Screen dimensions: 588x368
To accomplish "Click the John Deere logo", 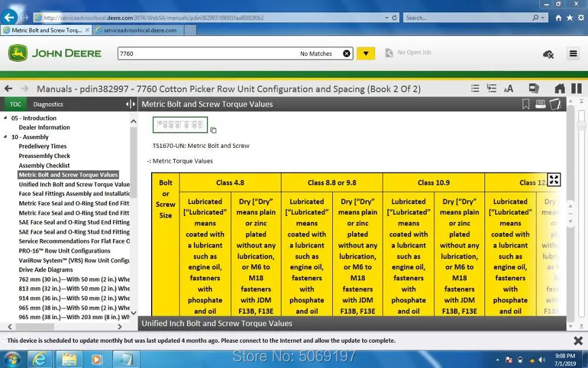I will pyautogui.click(x=55, y=53).
